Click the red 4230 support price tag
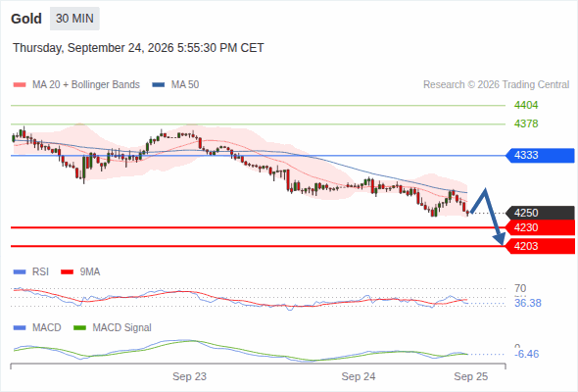Image resolution: width=578 pixels, height=392 pixels. pyautogui.click(x=540, y=227)
